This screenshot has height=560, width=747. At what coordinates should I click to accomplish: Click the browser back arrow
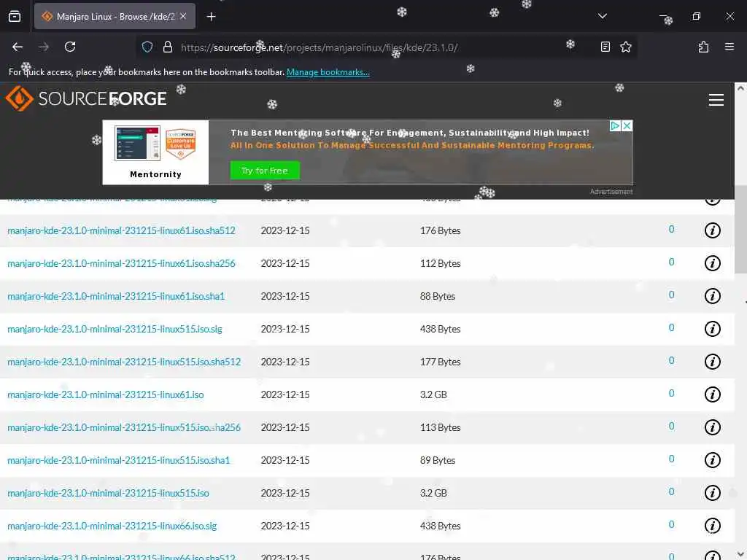pyautogui.click(x=18, y=47)
